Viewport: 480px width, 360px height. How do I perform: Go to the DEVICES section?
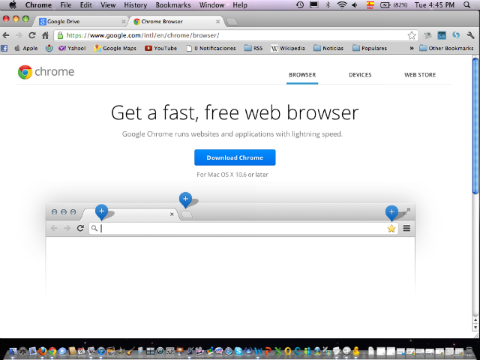point(360,75)
